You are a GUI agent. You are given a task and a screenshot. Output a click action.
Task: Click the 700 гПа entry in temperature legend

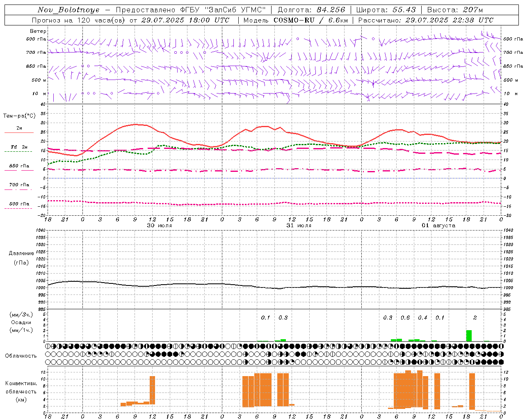pos(19,185)
